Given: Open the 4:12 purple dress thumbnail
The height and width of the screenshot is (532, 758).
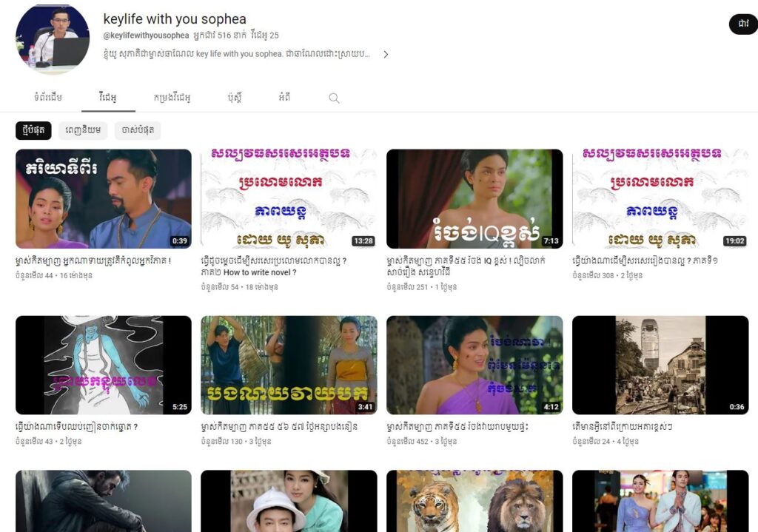Looking at the screenshot, I should (474, 365).
